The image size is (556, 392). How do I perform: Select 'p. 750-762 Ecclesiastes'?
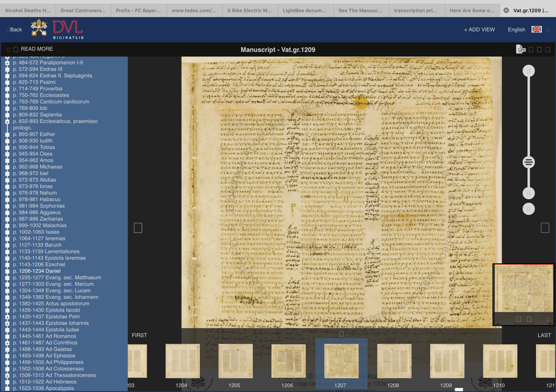click(41, 96)
